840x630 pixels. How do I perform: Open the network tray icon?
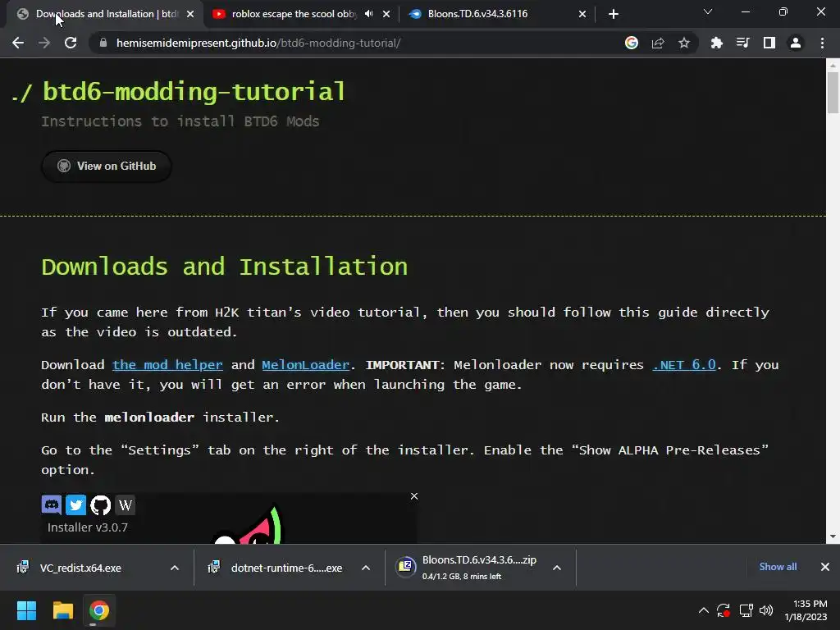(x=746, y=610)
